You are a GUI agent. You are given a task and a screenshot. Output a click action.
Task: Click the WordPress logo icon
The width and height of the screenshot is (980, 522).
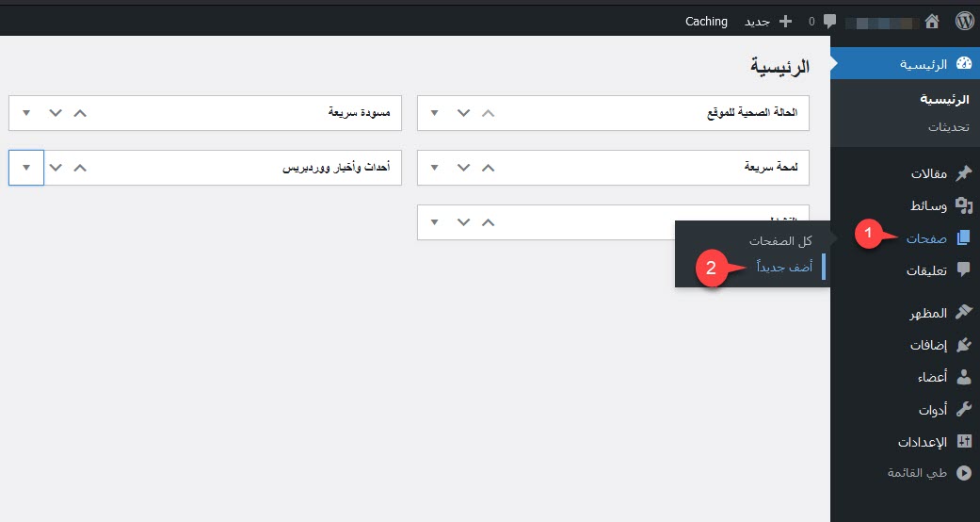point(963,21)
